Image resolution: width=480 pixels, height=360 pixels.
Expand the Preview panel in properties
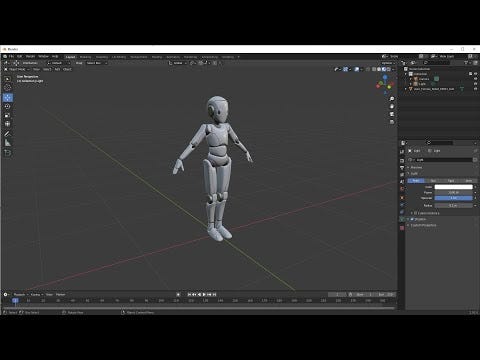click(416, 167)
